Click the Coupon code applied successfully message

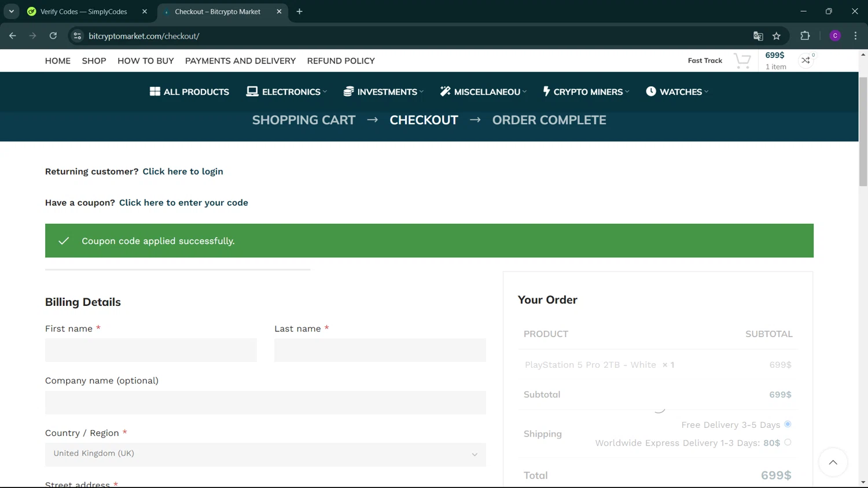coord(158,241)
